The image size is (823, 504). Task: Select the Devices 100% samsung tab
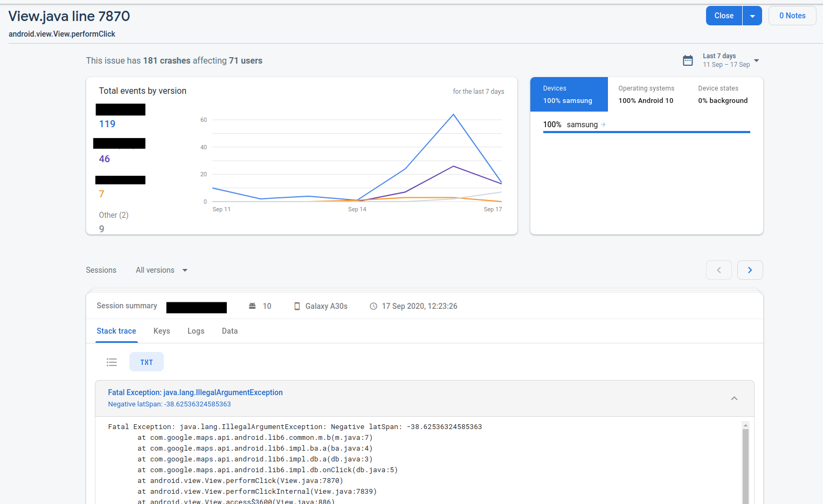[569, 94]
